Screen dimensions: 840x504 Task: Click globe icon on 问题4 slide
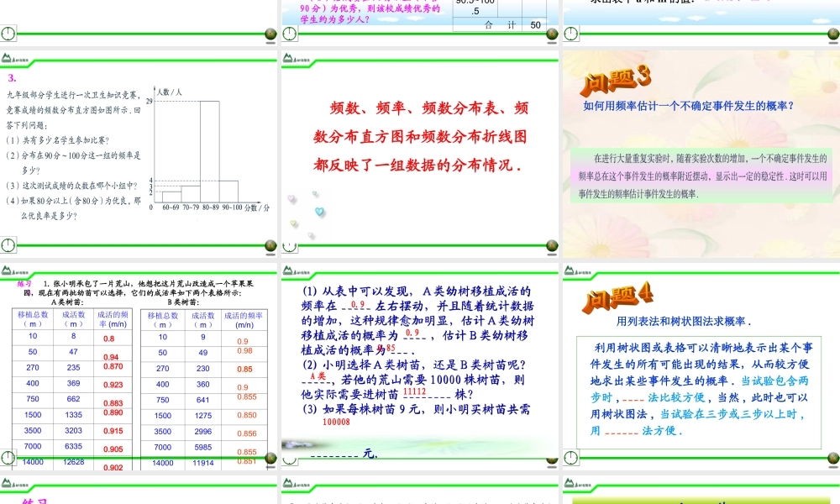coord(833,458)
